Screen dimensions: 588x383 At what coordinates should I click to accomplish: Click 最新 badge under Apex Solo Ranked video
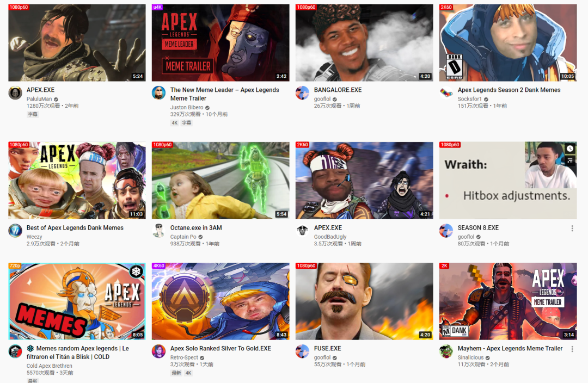[176, 373]
